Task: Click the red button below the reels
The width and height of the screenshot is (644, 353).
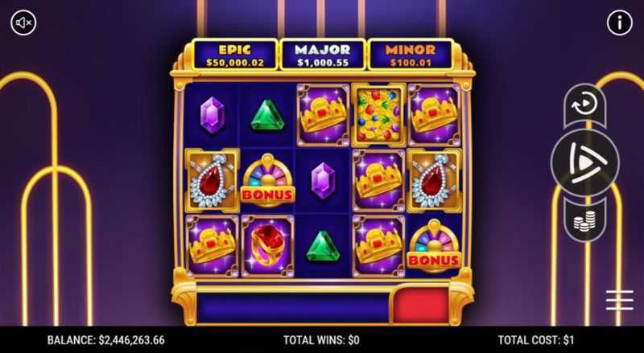Action: pos(419,305)
